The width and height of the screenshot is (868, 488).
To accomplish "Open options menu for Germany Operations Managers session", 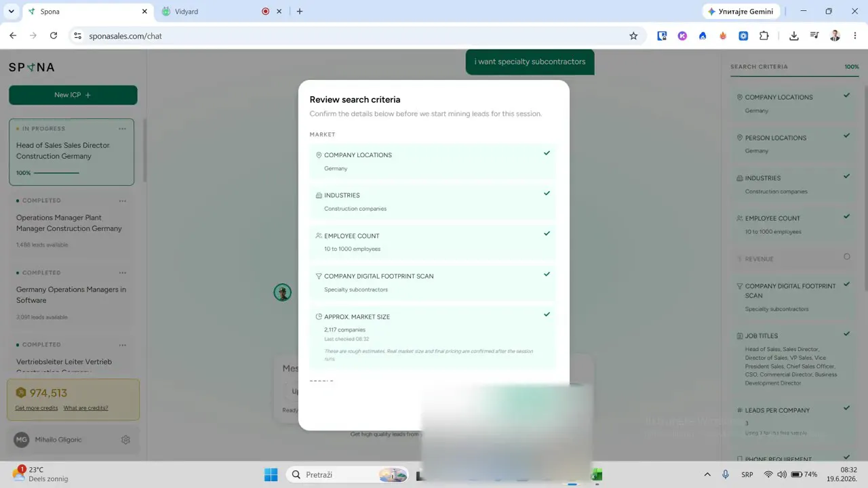I will (122, 272).
